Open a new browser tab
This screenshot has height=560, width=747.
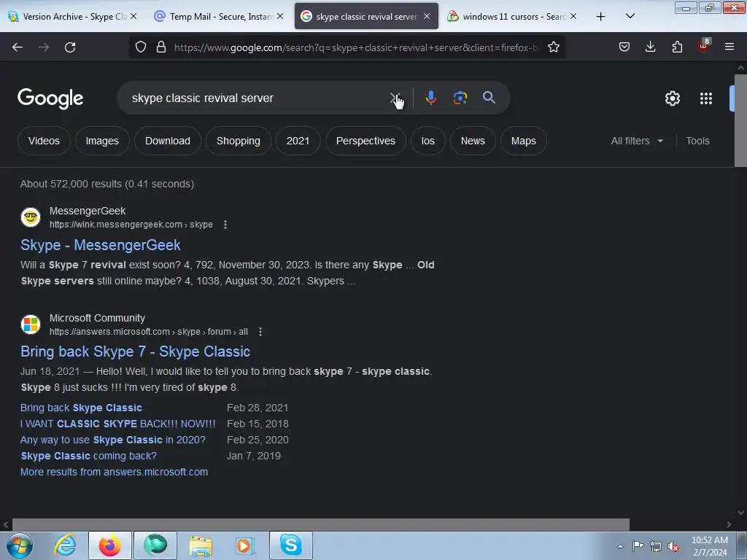tap(601, 17)
